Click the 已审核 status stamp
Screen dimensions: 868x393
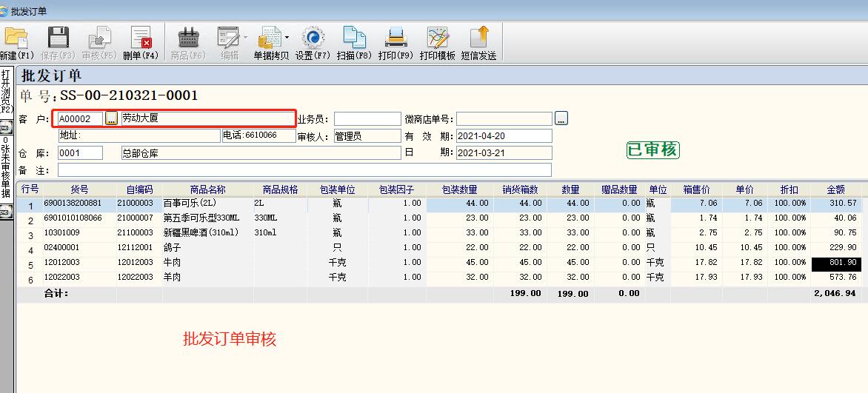point(653,150)
